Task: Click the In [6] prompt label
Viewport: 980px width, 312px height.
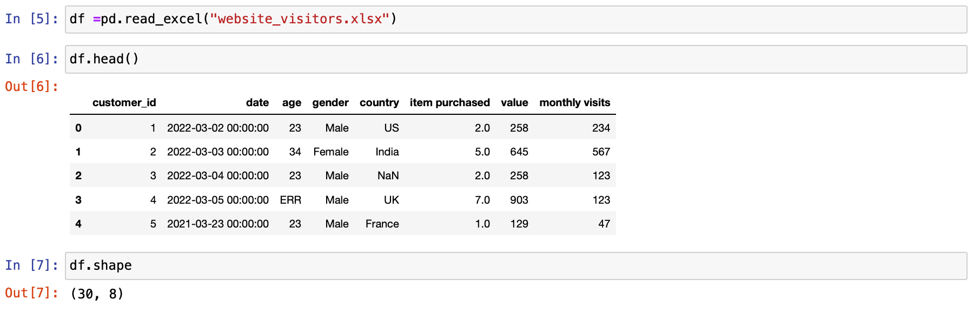Action: point(31,59)
